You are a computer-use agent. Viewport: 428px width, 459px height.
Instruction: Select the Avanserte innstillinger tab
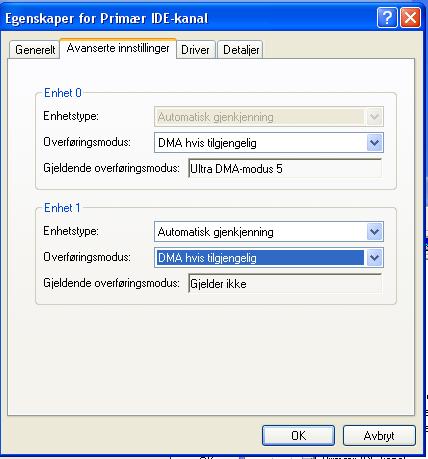(118, 49)
